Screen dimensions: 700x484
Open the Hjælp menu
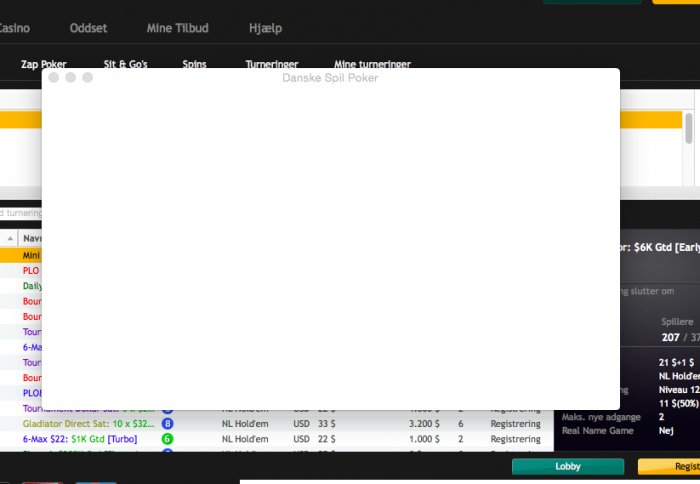click(x=266, y=29)
